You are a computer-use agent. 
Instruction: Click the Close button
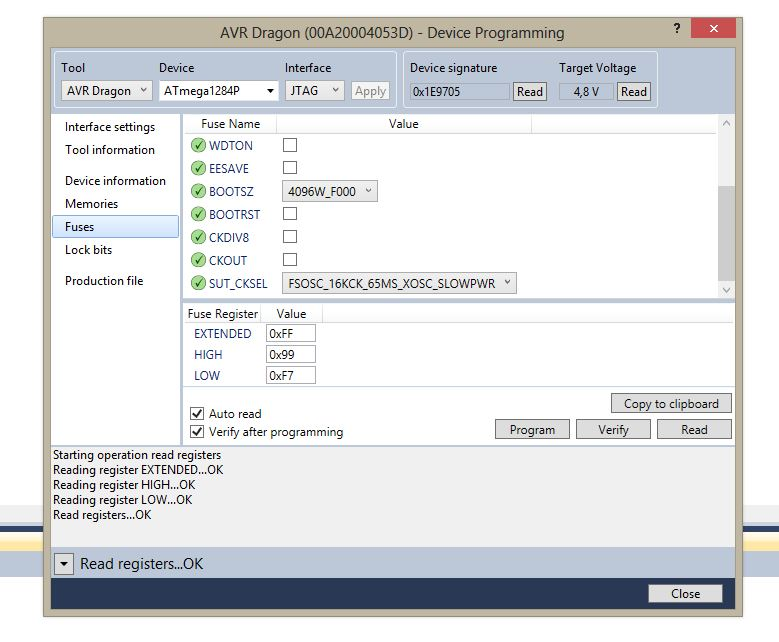[685, 593]
